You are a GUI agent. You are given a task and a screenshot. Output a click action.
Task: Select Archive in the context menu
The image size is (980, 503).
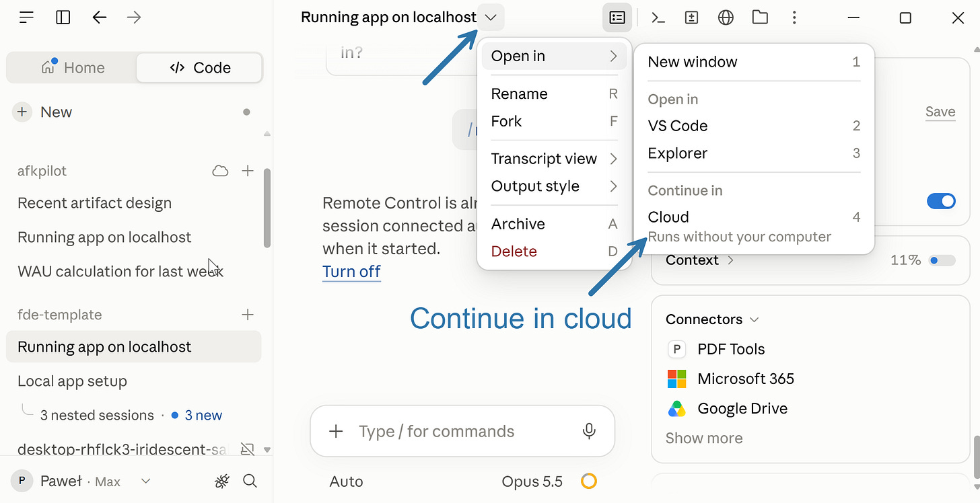pyautogui.click(x=554, y=224)
